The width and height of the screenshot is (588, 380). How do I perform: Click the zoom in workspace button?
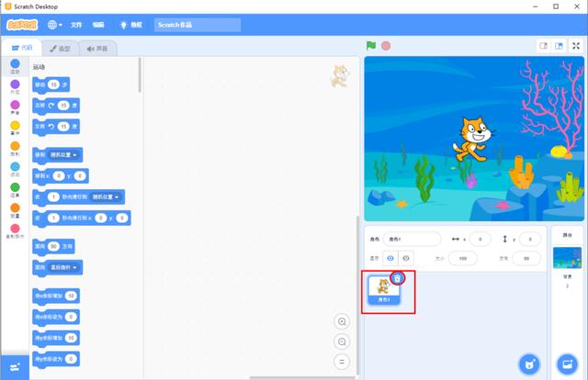343,321
